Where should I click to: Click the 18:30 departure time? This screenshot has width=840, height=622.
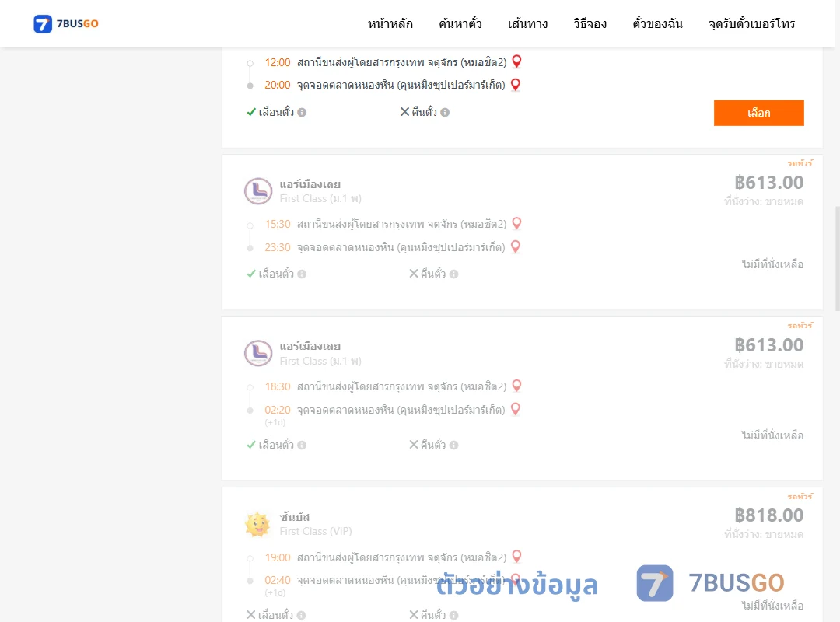[278, 387]
